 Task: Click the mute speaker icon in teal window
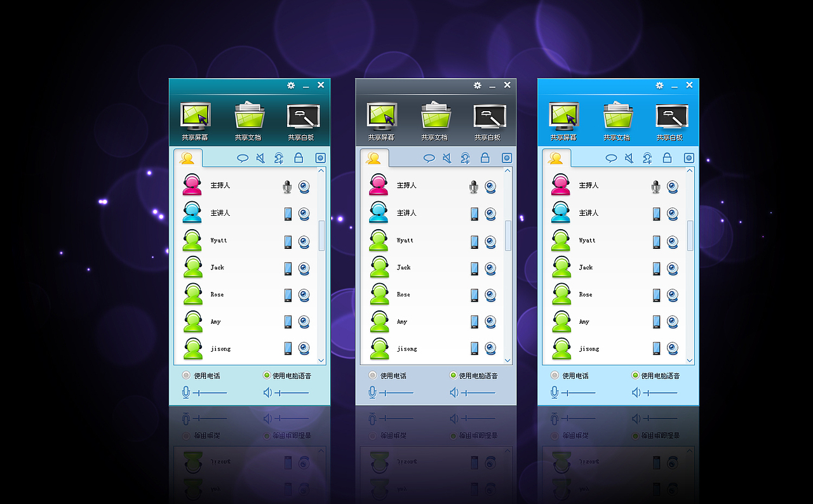[x=260, y=158]
